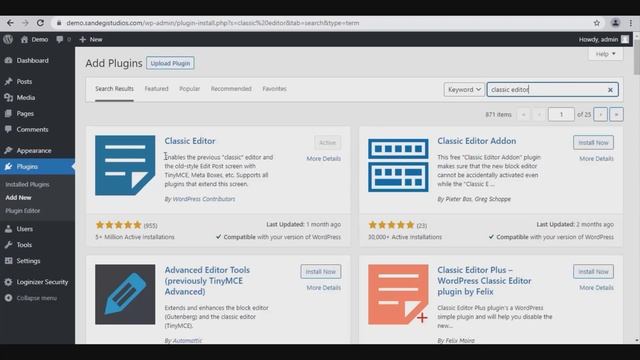The width and height of the screenshot is (640, 360).
Task: Go to the next results page arrow
Action: tap(600, 115)
